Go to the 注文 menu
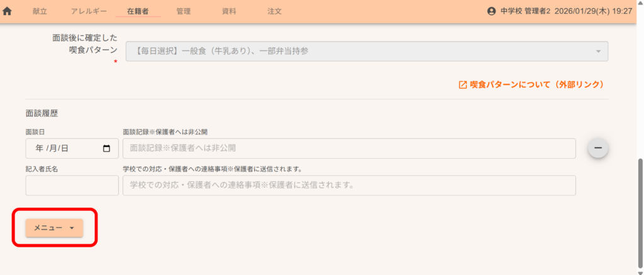The width and height of the screenshot is (644, 275). pyautogui.click(x=274, y=11)
